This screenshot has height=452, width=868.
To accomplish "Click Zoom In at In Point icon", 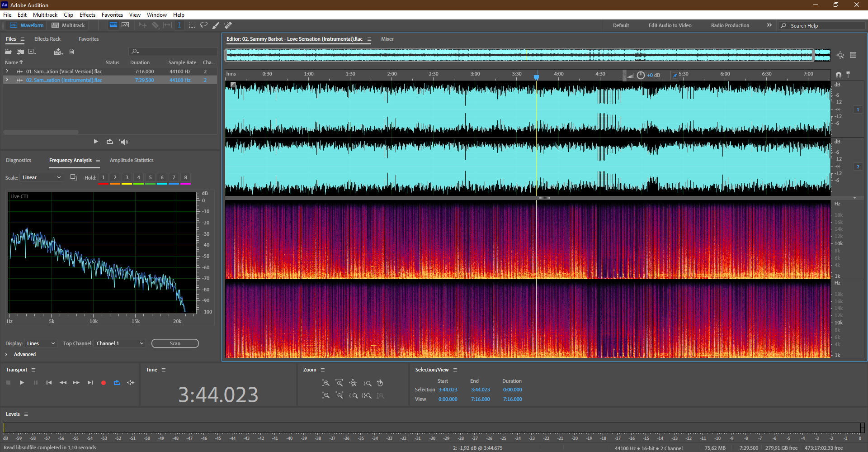I will [x=367, y=383].
